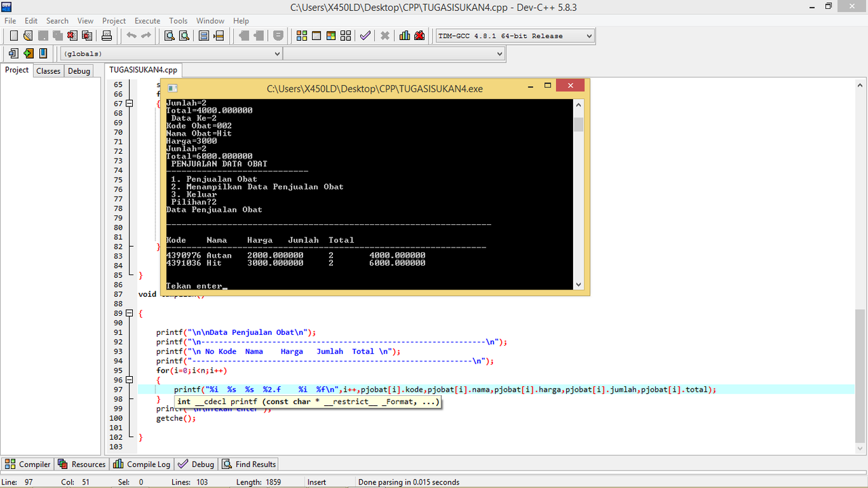The image size is (868, 488).
Task: Click the Print toolbar icon
Action: click(x=106, y=36)
